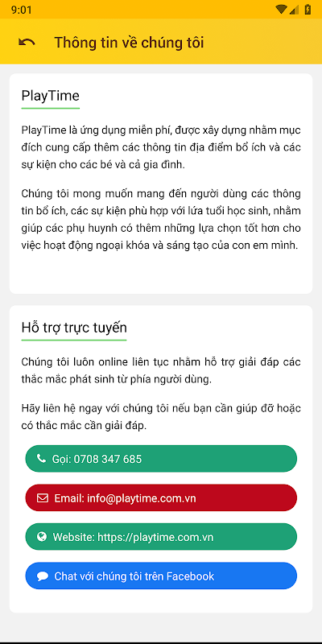This screenshot has height=644, width=322.
Task: Click the paragraph starting 'PlayTime là ứng dụng'
Action: [161, 148]
